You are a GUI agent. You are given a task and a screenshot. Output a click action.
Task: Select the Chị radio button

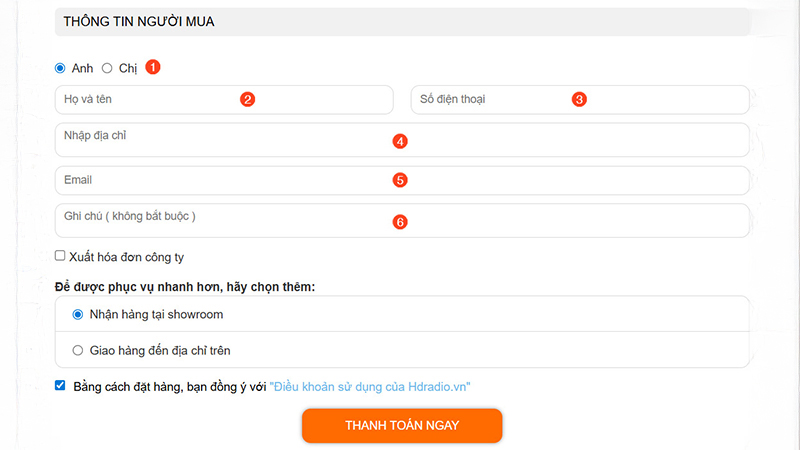[x=107, y=68]
